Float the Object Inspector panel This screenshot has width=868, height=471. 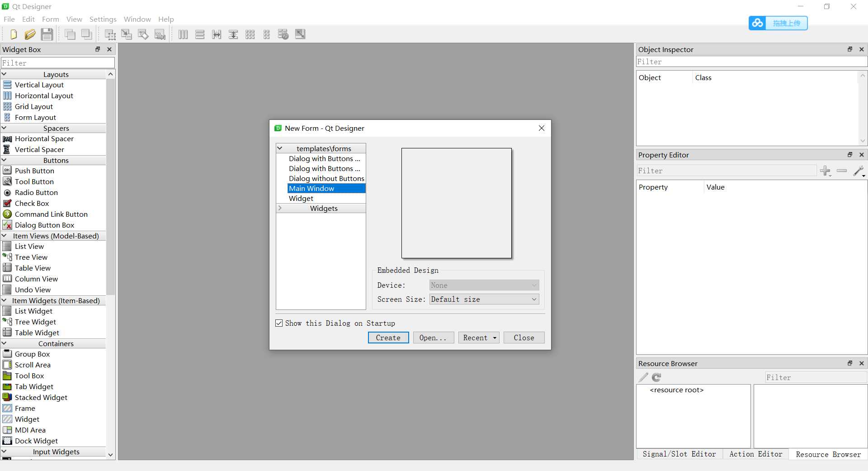(x=850, y=49)
